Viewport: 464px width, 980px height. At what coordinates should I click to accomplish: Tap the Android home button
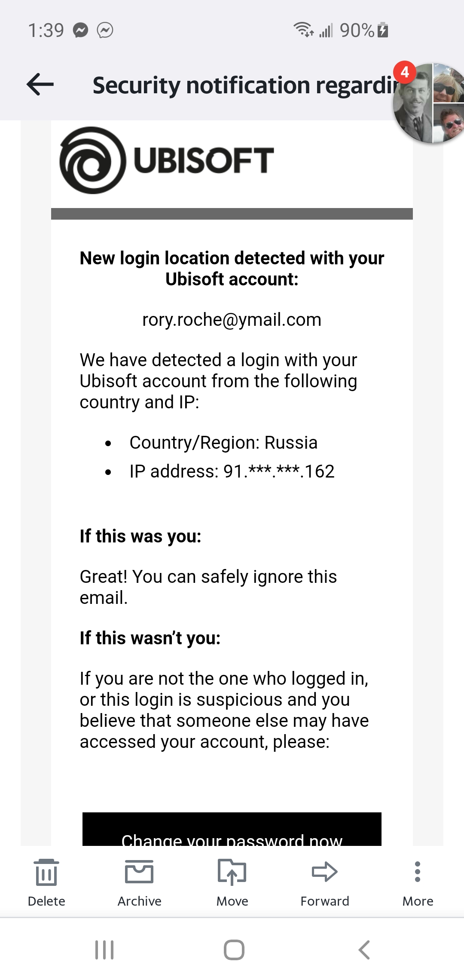(x=234, y=950)
